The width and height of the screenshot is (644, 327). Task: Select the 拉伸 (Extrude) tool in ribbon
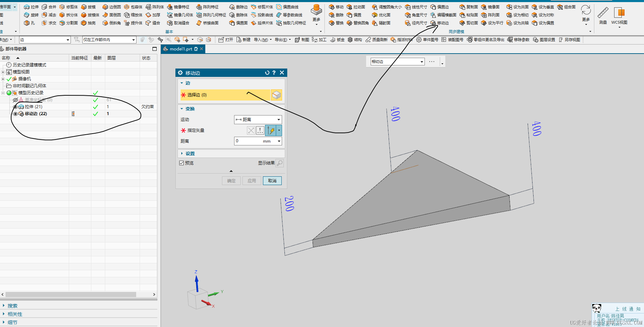31,7
